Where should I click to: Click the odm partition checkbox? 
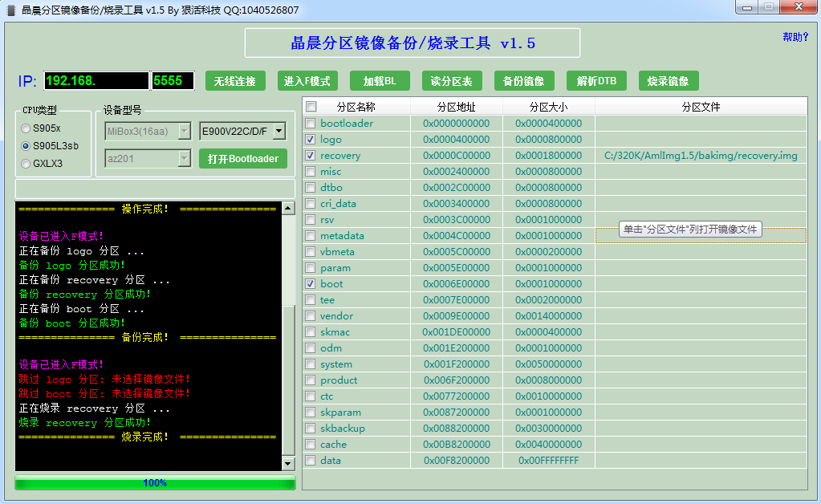point(311,348)
